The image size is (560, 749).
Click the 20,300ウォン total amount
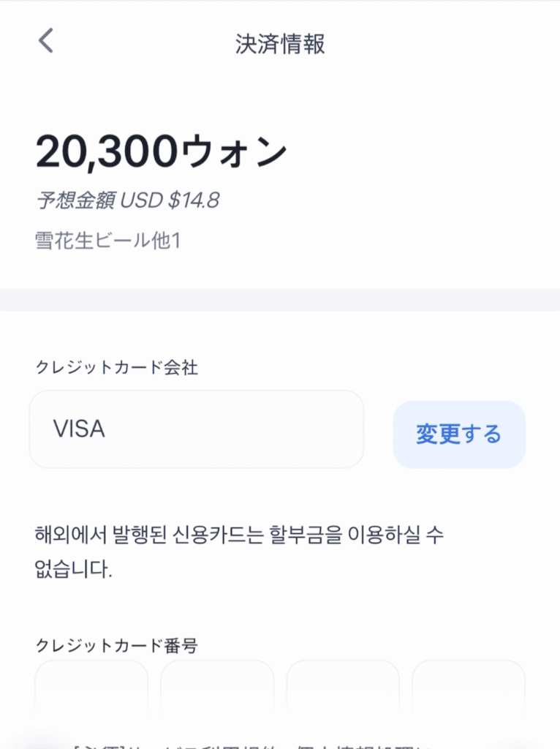point(161,151)
